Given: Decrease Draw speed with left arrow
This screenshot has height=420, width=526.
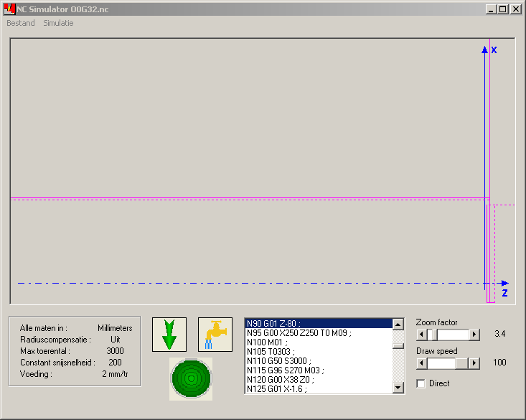Looking at the screenshot, I should pyautogui.click(x=422, y=363).
